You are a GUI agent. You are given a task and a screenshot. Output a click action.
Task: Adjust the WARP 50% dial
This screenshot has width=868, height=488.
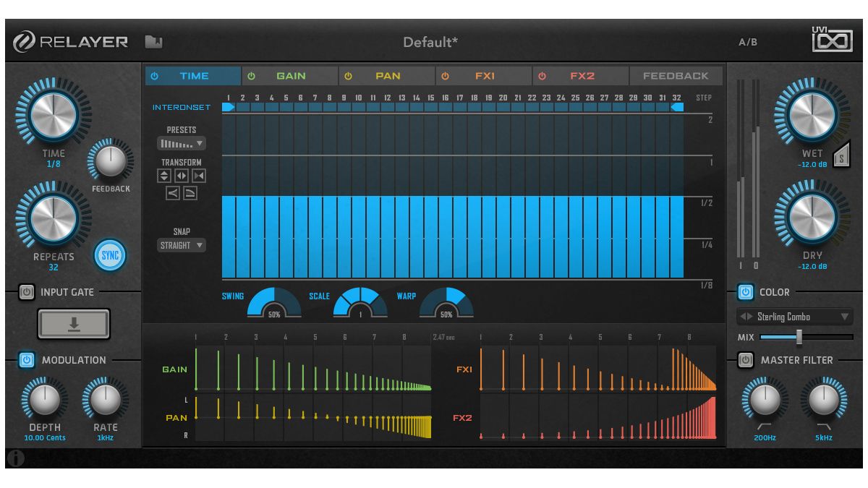pyautogui.click(x=446, y=303)
